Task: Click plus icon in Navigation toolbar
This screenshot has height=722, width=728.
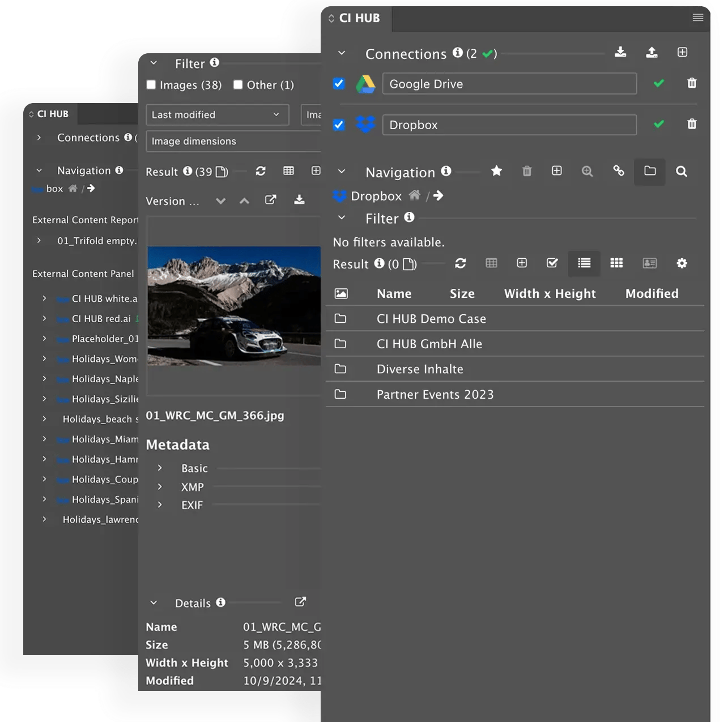Action: coord(557,170)
